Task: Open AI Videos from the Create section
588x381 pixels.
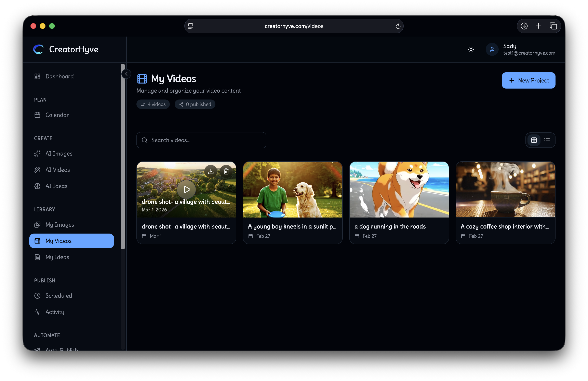Action: (x=58, y=170)
